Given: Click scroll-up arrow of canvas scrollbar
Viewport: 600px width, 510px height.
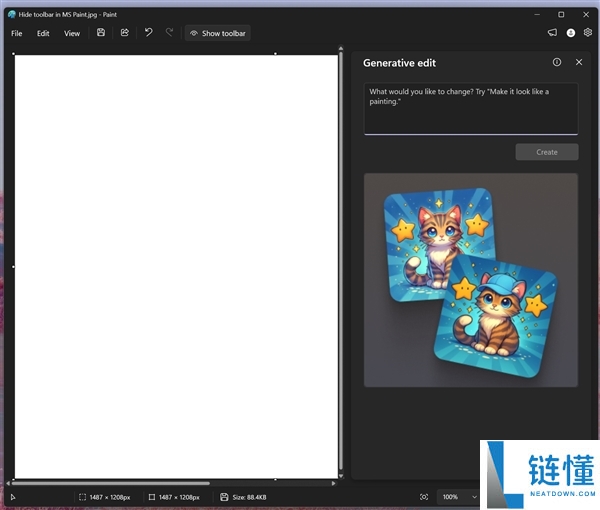Looking at the screenshot, I should point(341,49).
